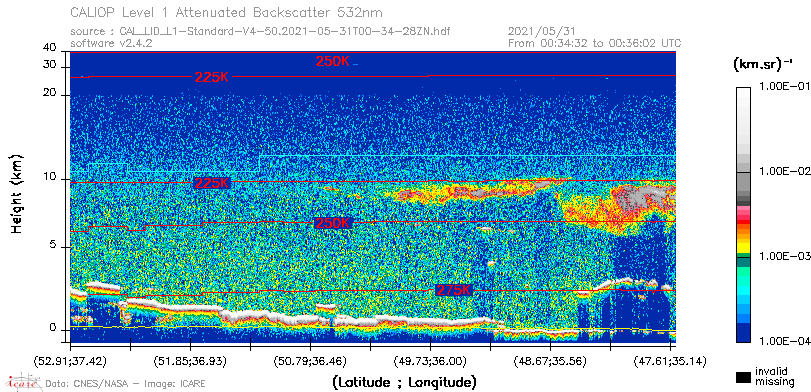
Task: Click the x-axis label (47.61;35.14)
Action: [x=671, y=361]
